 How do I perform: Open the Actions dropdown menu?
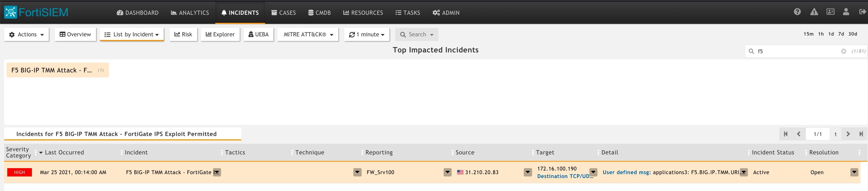(x=27, y=34)
